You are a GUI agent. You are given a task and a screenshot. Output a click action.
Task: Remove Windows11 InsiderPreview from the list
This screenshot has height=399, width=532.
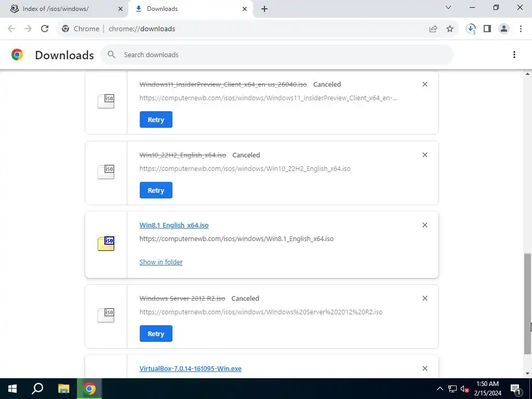(425, 84)
